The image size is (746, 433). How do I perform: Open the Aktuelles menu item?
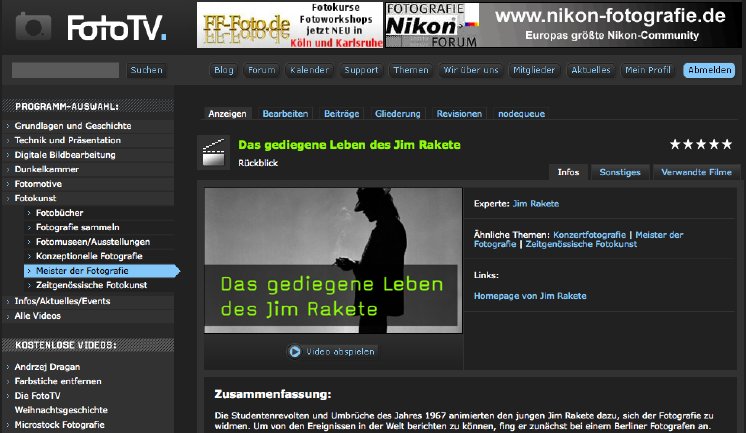[x=590, y=70]
